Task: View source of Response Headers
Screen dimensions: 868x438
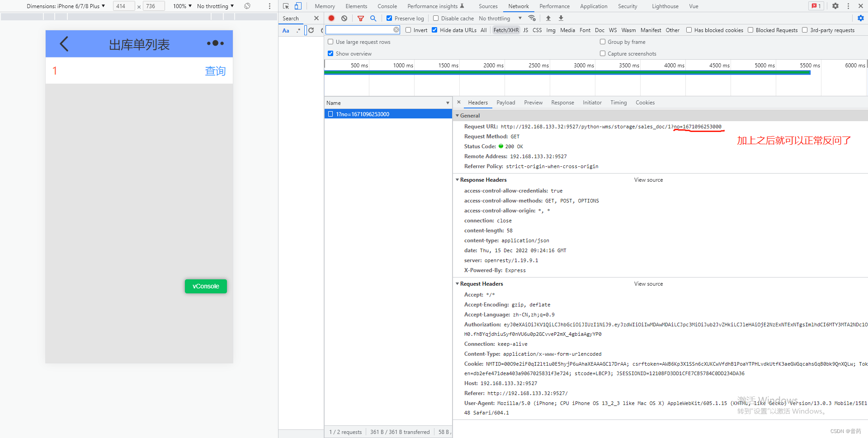Action: [x=648, y=179]
